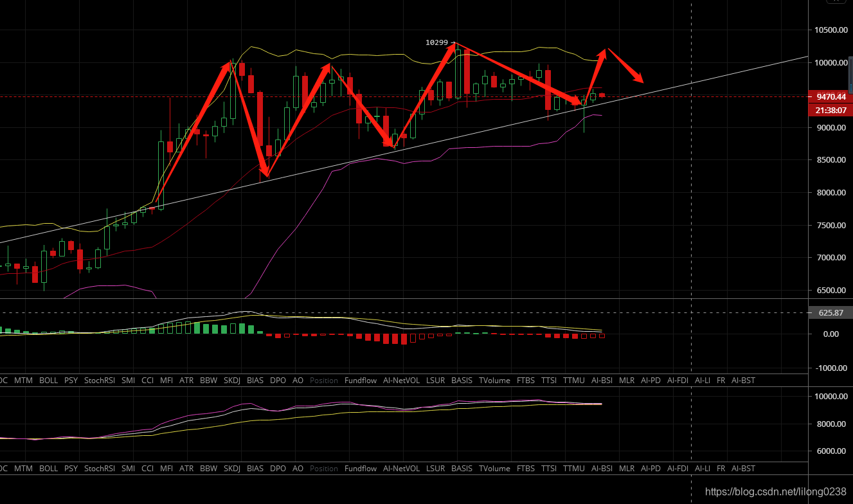Open TTMU tab in bottom indicator row
The width and height of the screenshot is (853, 504).
(x=574, y=469)
